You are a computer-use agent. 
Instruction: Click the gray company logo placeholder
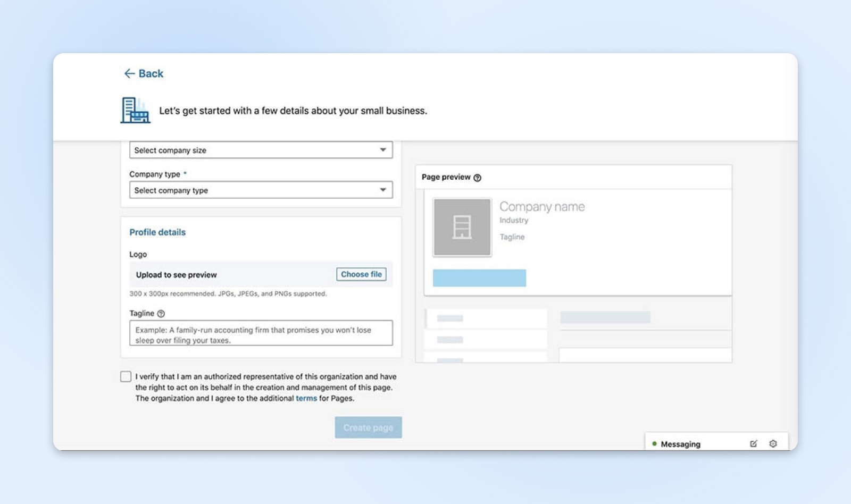point(462,228)
